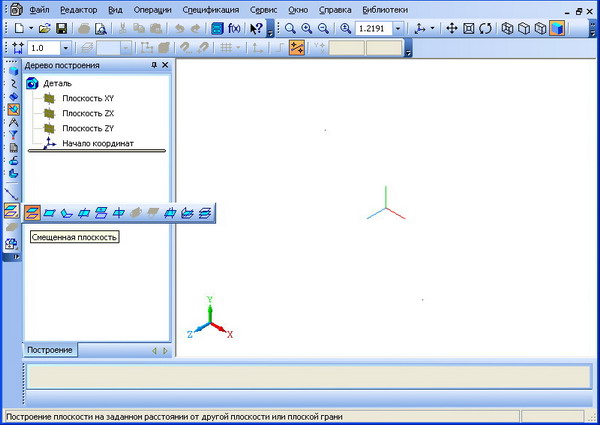This screenshot has width=600, height=425.
Task: Select Плоскость XY in the build tree
Action: pos(88,98)
